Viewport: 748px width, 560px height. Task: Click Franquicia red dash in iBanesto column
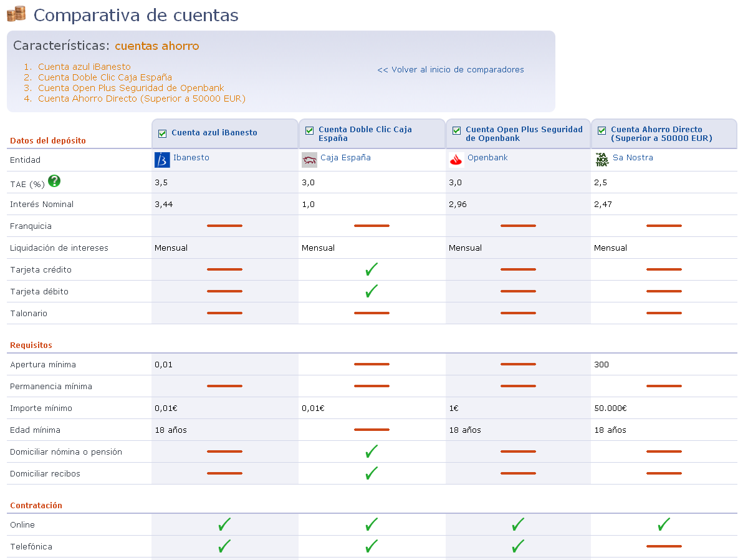tap(224, 226)
